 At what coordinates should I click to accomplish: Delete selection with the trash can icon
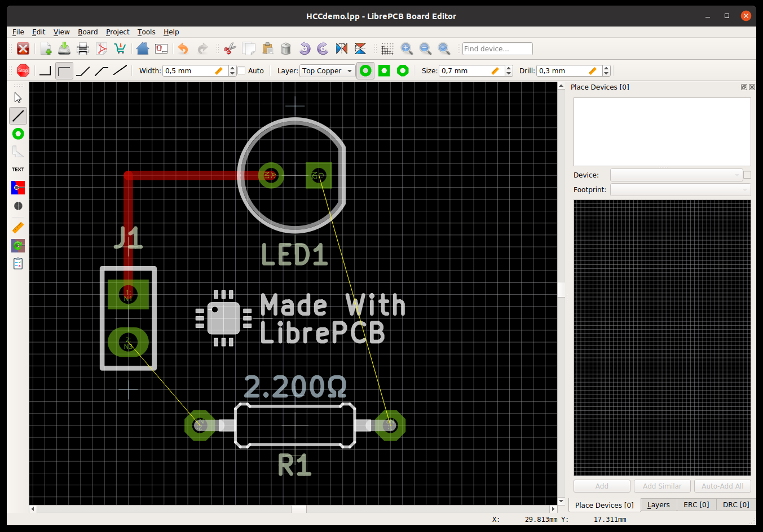tap(286, 48)
